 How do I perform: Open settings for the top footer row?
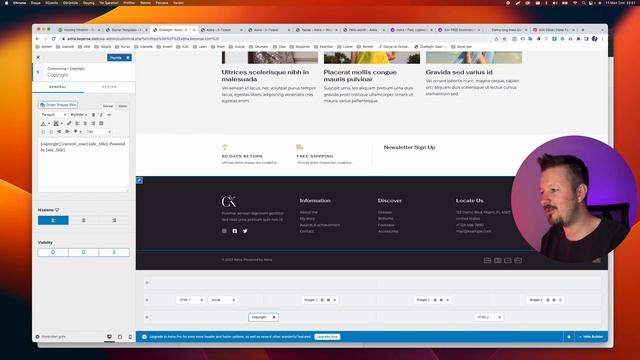click(147, 283)
